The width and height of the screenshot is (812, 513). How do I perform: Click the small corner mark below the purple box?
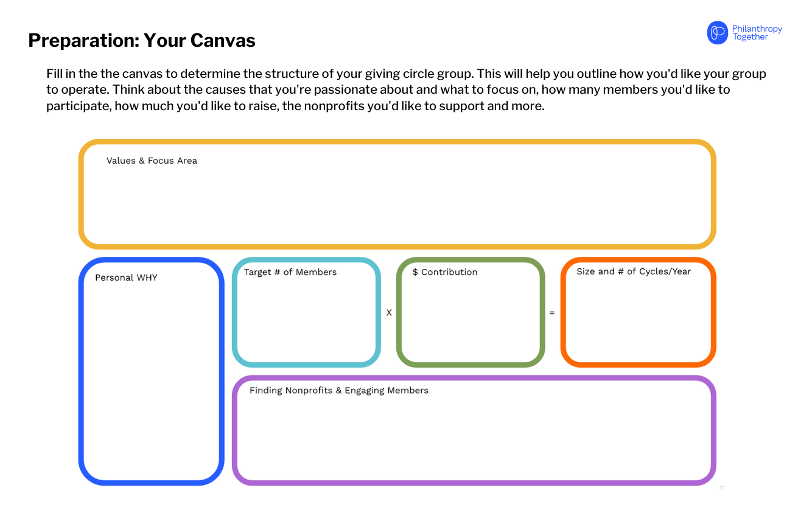point(721,487)
